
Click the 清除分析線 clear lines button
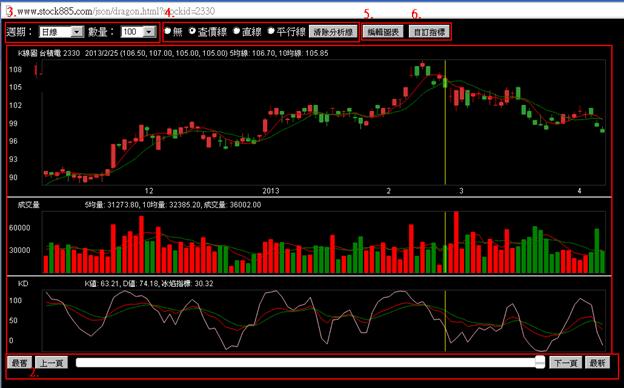333,32
